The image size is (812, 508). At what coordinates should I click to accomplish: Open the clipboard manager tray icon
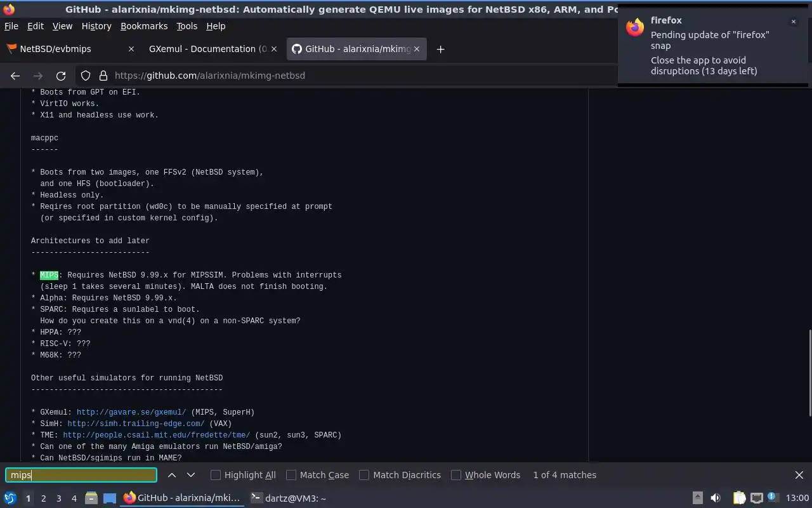pyautogui.click(x=739, y=498)
